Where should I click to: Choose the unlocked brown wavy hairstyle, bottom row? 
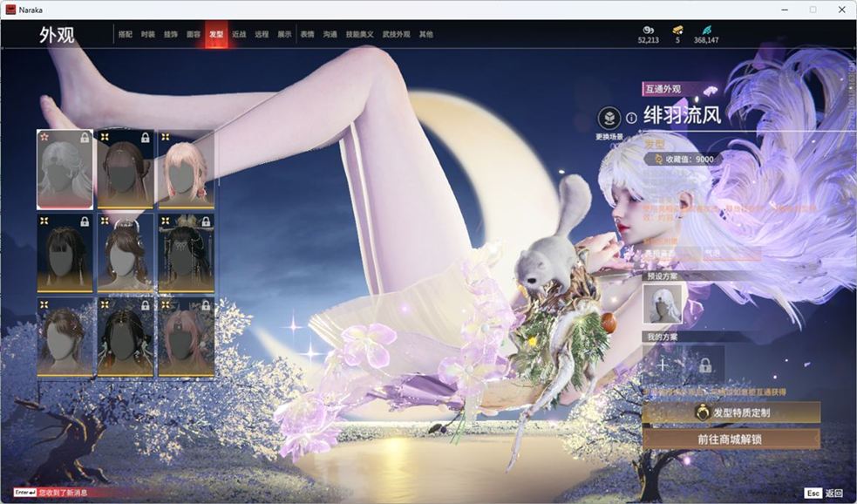pyautogui.click(x=65, y=337)
